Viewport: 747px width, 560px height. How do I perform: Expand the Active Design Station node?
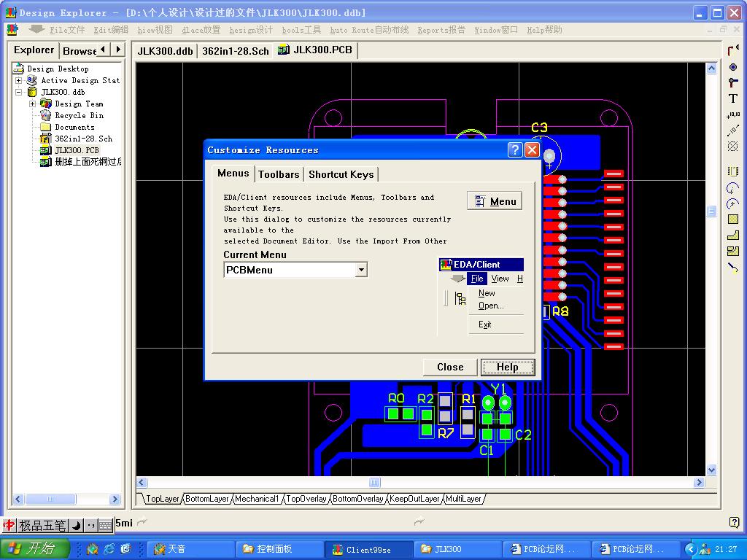pyautogui.click(x=18, y=80)
